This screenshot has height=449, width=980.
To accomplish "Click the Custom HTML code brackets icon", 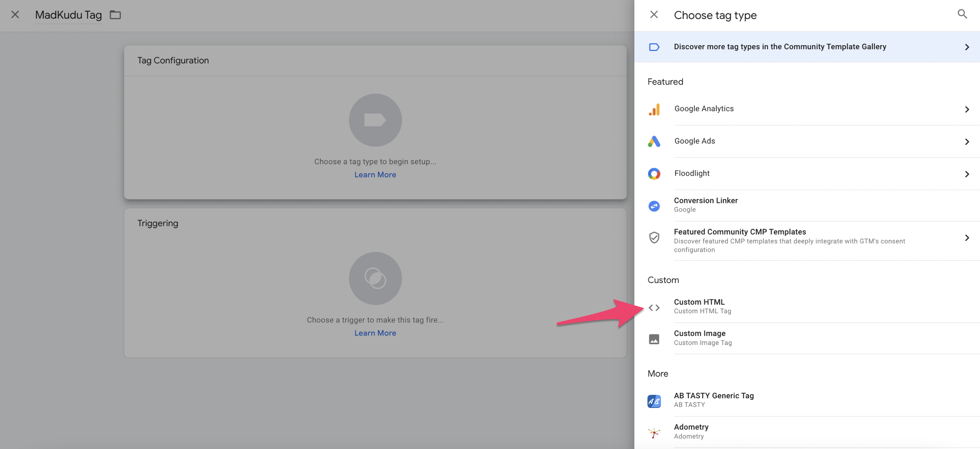I will (654, 308).
